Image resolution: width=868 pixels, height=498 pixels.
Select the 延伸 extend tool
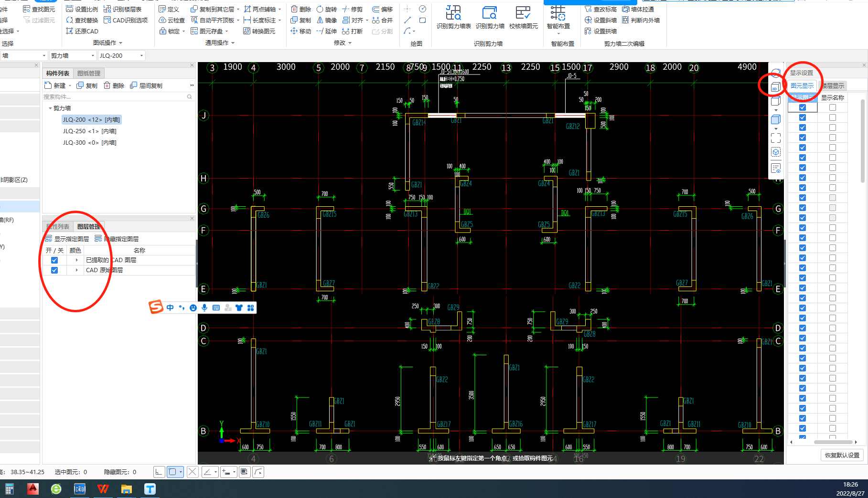pyautogui.click(x=326, y=31)
